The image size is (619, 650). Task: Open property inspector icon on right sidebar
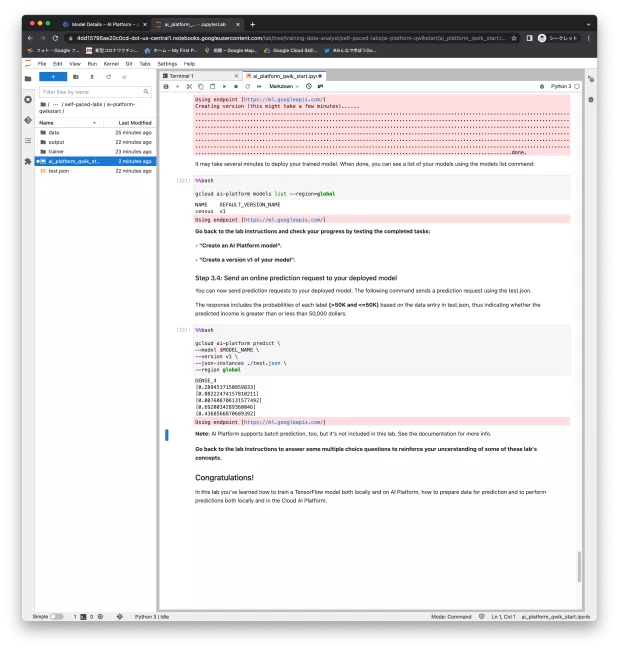click(x=591, y=79)
